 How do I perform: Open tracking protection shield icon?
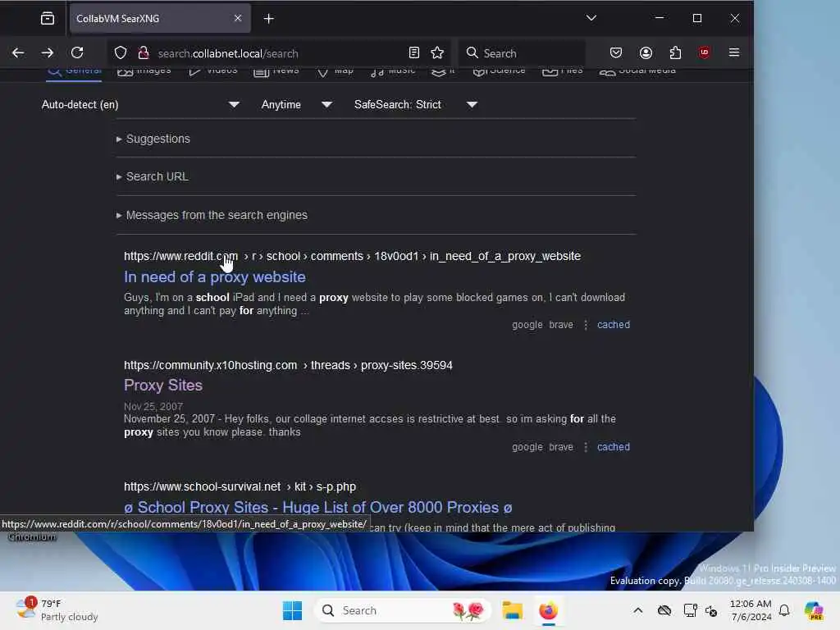[x=121, y=53]
